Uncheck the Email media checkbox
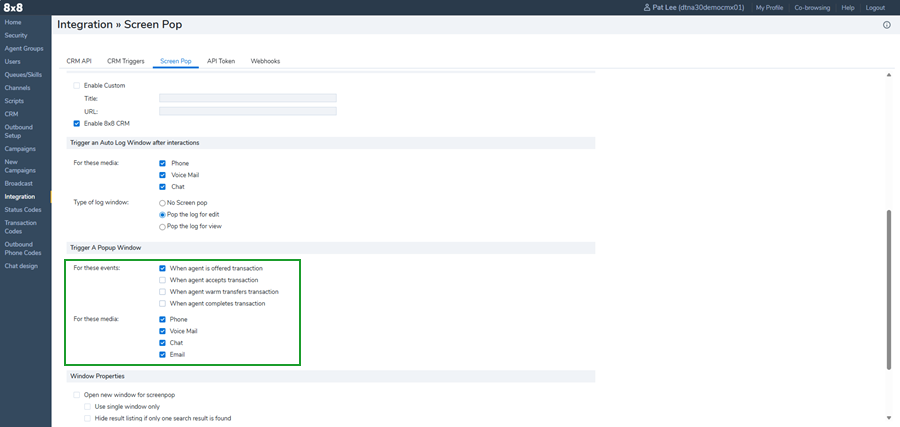Image resolution: width=900 pixels, height=427 pixels. point(162,355)
